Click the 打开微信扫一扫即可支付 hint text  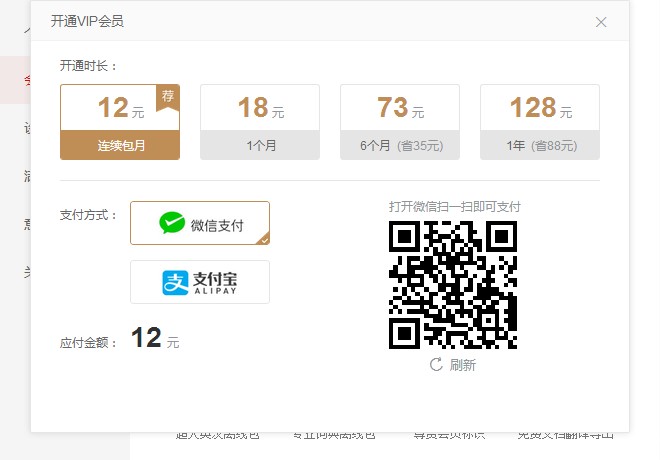pos(455,207)
